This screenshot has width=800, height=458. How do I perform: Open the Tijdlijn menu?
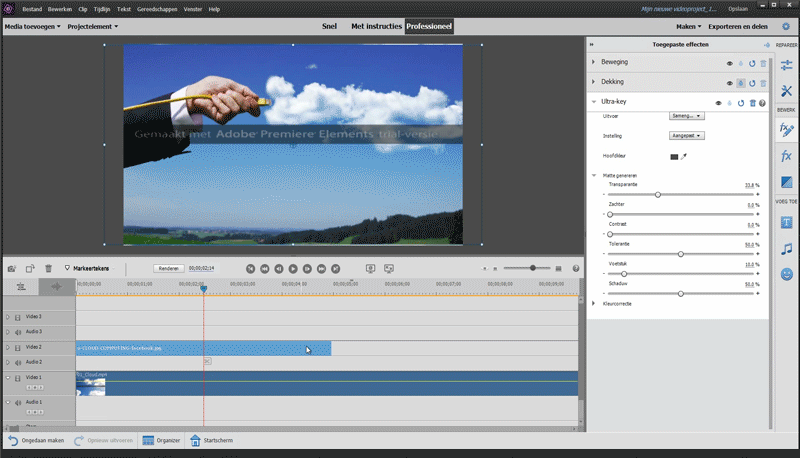(101, 8)
